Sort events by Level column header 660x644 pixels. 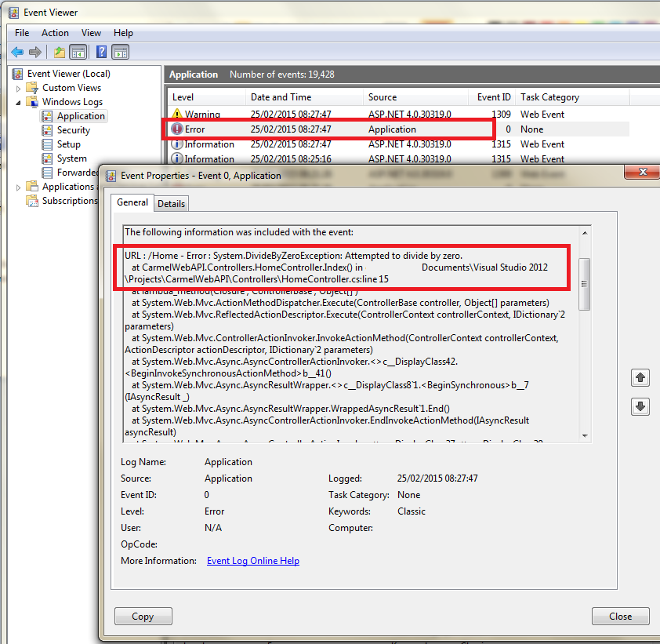(x=207, y=97)
